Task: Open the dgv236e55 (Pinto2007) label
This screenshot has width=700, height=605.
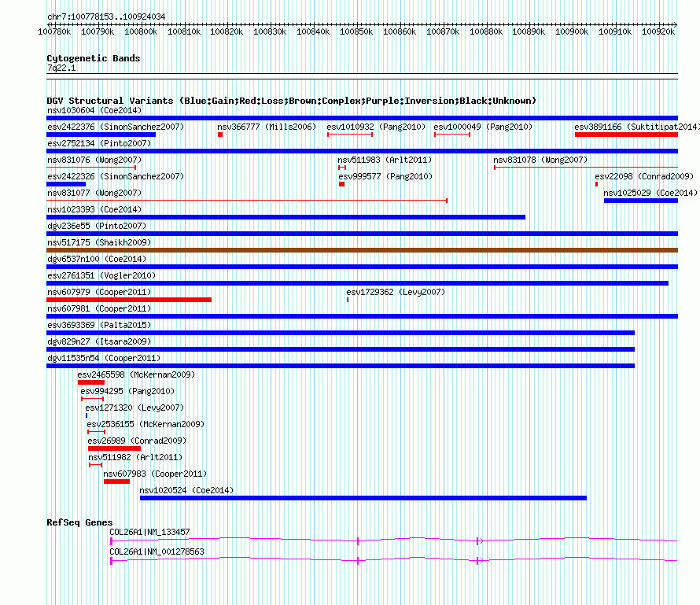Action: click(97, 226)
